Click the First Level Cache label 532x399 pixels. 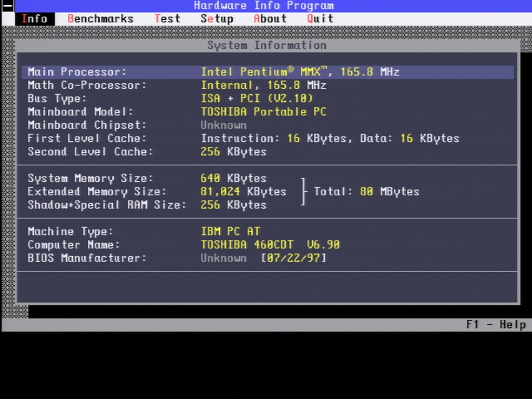(87, 138)
